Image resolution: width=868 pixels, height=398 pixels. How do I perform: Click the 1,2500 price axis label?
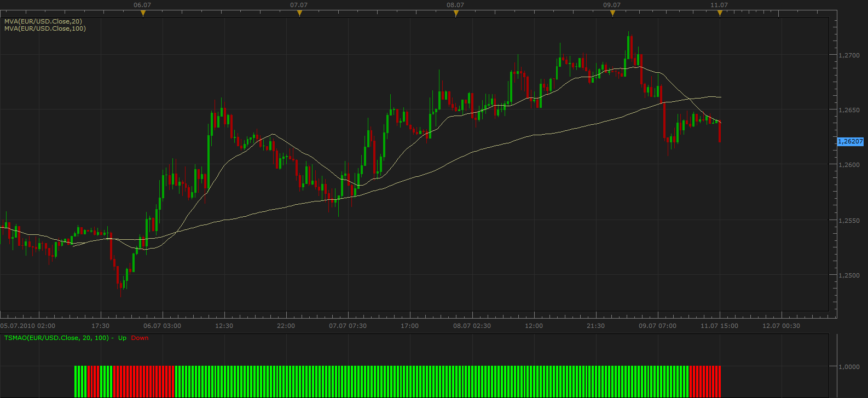click(x=849, y=275)
